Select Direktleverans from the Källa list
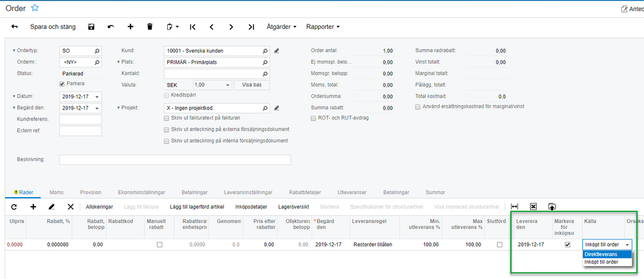The image size is (644, 279). (x=600, y=255)
